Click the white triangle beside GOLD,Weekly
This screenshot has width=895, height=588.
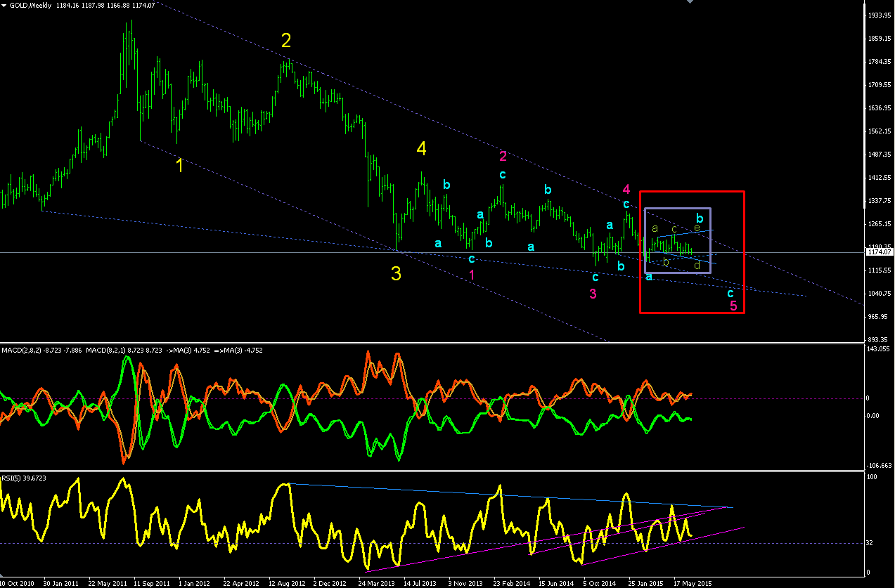(x=4, y=5)
